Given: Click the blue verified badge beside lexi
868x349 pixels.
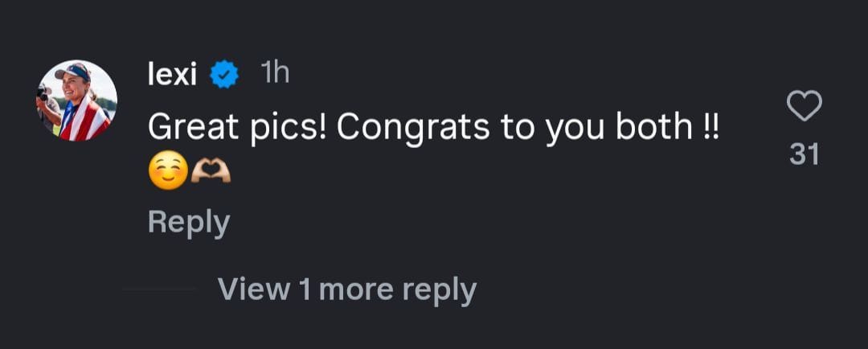Looking at the screenshot, I should click(224, 75).
